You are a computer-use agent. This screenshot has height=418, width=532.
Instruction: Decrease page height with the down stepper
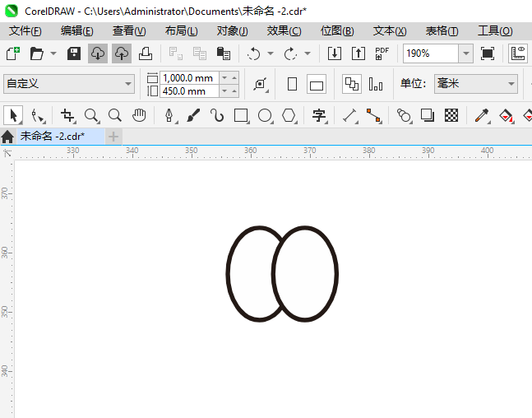tap(224, 91)
